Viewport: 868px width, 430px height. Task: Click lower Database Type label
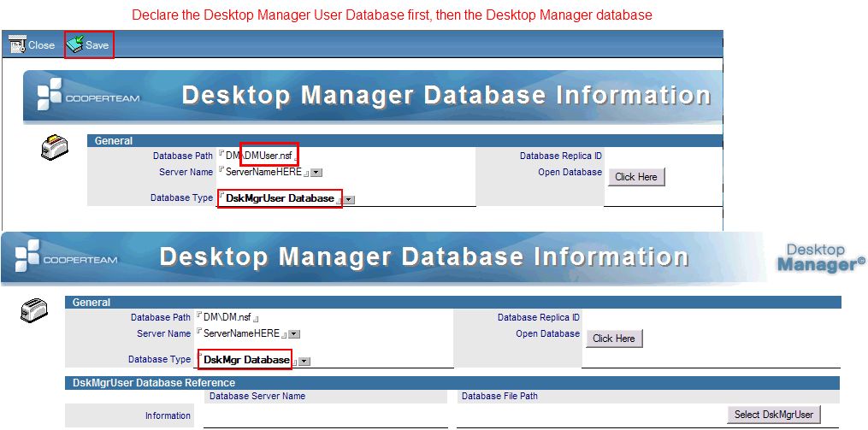click(159, 359)
